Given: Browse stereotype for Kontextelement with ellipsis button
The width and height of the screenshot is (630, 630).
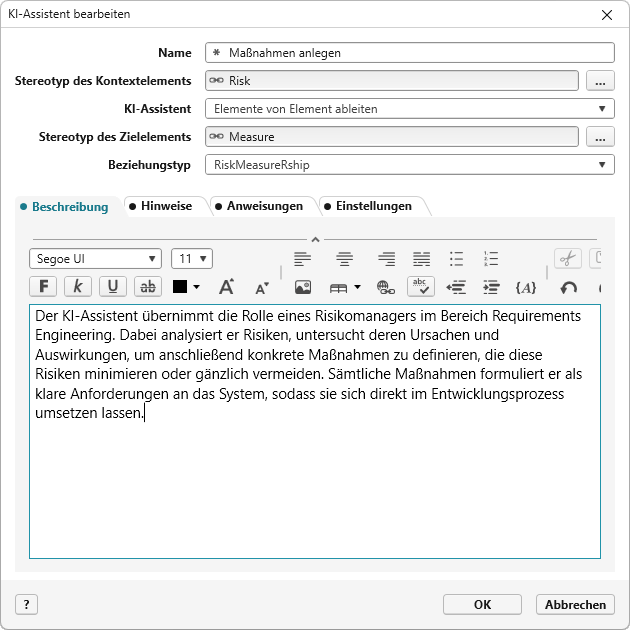Looking at the screenshot, I should [x=599, y=80].
